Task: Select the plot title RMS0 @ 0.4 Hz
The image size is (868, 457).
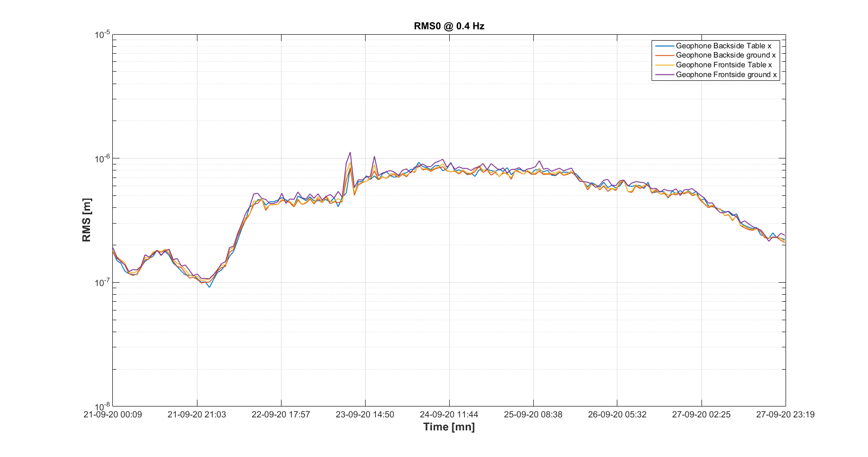Action: pyautogui.click(x=449, y=26)
